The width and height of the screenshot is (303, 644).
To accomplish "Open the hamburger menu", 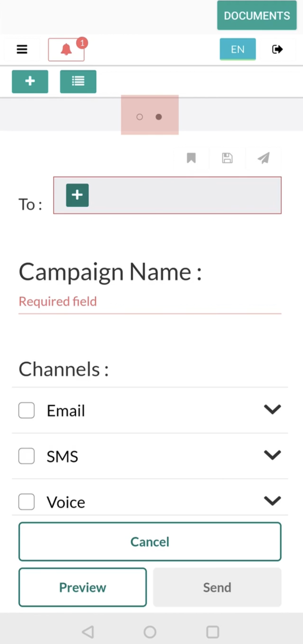I will tap(22, 49).
